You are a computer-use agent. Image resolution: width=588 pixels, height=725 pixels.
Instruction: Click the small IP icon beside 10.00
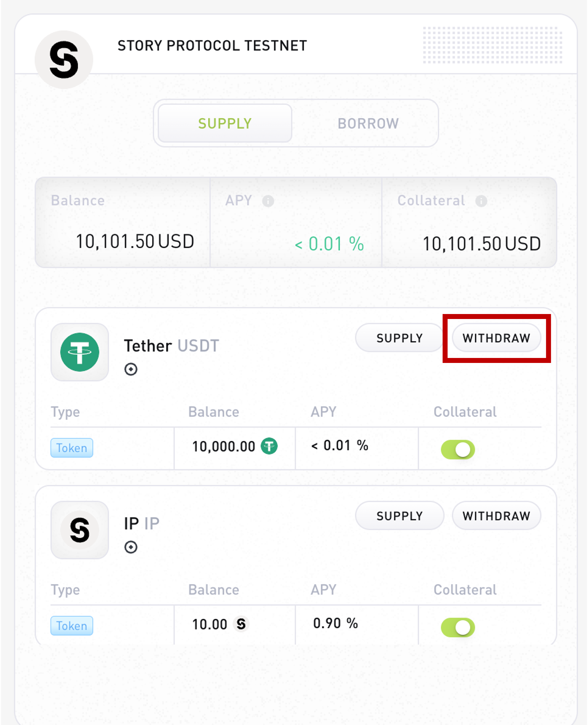tap(241, 624)
